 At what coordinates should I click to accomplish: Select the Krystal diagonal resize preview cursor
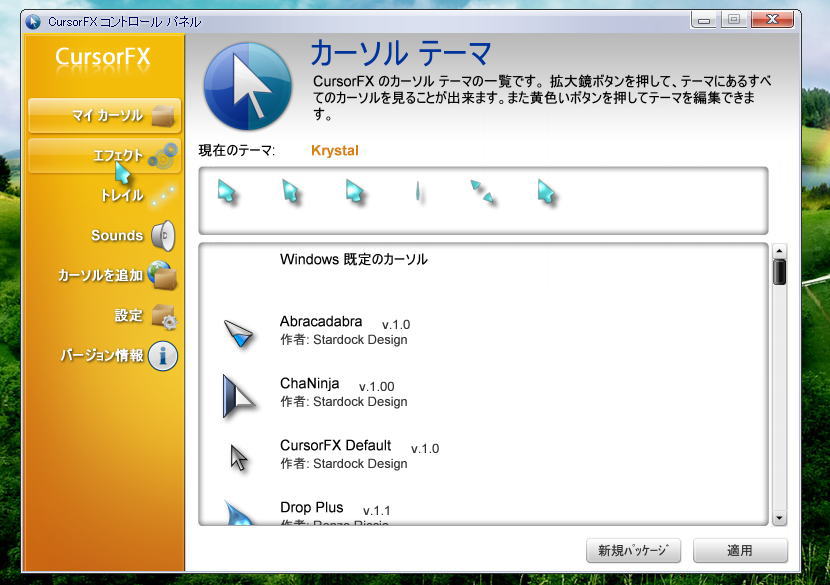point(483,192)
